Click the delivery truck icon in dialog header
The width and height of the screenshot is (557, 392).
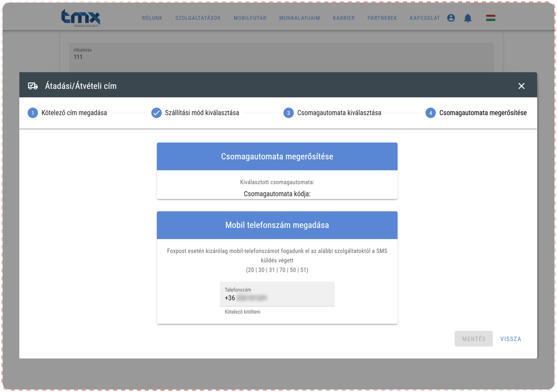pos(33,86)
